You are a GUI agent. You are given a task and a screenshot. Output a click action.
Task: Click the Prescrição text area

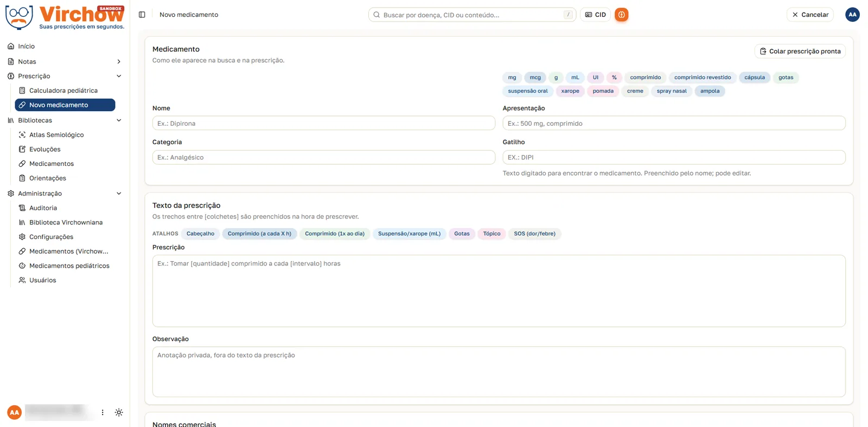[x=499, y=291]
